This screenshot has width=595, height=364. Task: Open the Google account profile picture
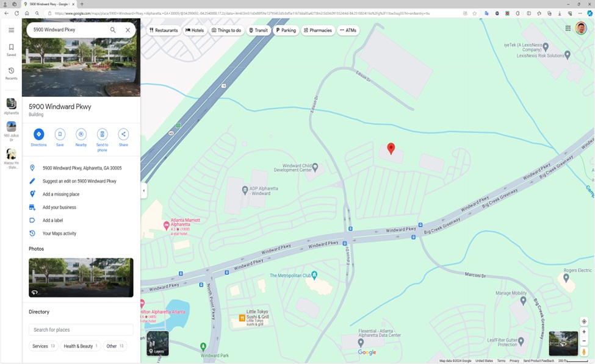pos(581,28)
